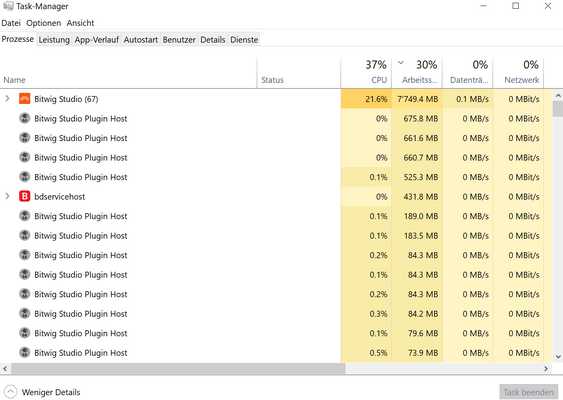563x400 pixels.
Task: Click the plugin host icon with 189.0 MB
Action: pos(24,216)
